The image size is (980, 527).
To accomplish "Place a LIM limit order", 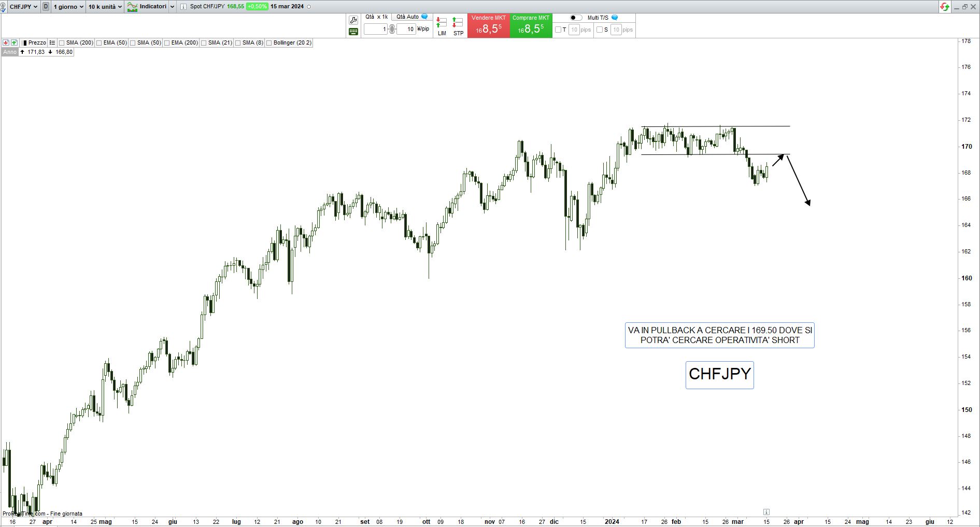I will pyautogui.click(x=442, y=26).
